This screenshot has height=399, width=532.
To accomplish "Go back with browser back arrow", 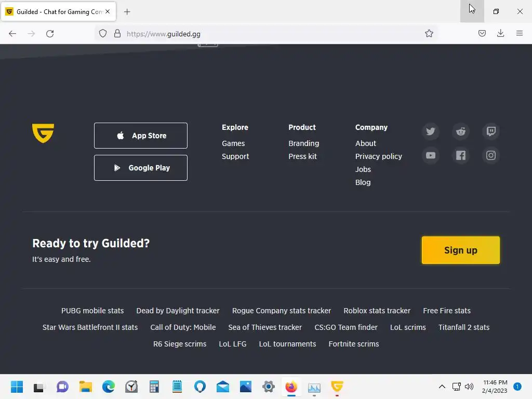I will 12,34.
